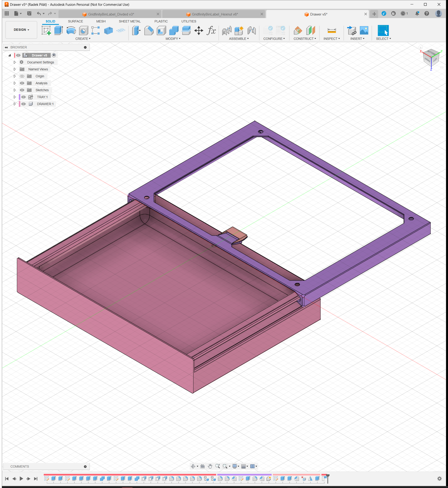This screenshot has height=488, width=448.
Task: Select the Combine tool
Action: (174, 31)
